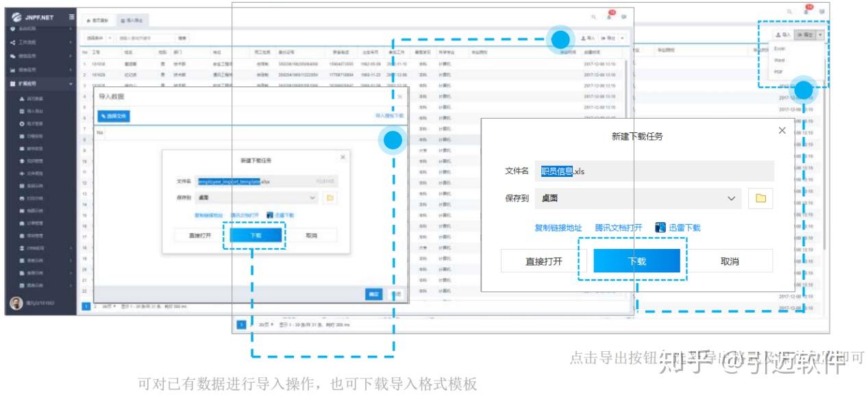Click the 选择文件 choose file button
Viewport: 868px width, 397px height.
(114, 115)
